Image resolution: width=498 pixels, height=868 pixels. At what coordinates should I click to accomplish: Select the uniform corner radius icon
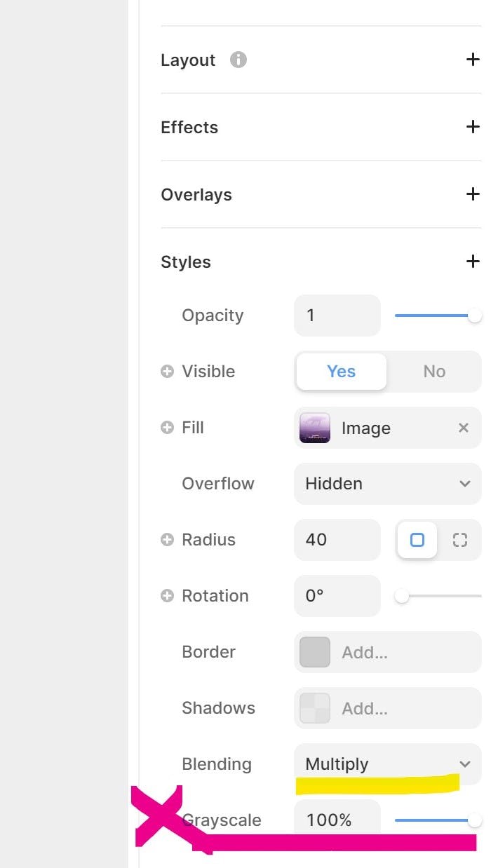click(x=417, y=540)
